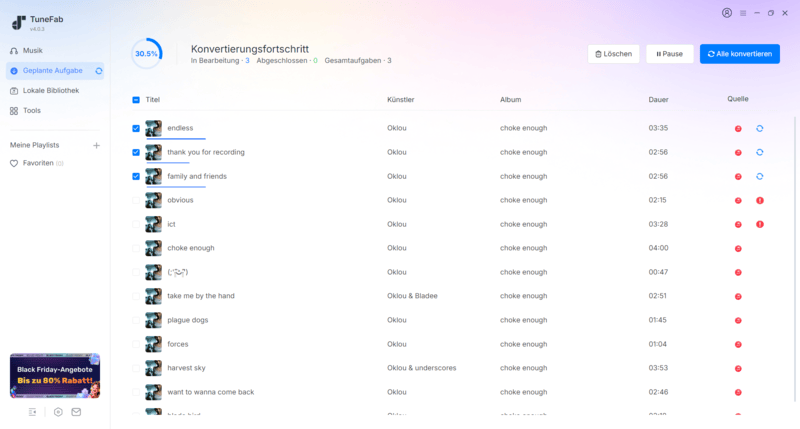Click the red source icon for take me by the hand

(x=738, y=296)
